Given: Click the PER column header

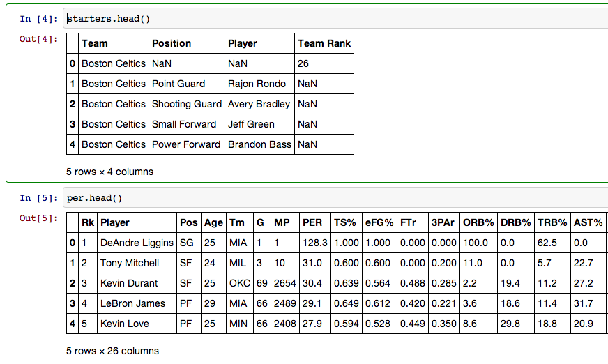Looking at the screenshot, I should (315, 222).
